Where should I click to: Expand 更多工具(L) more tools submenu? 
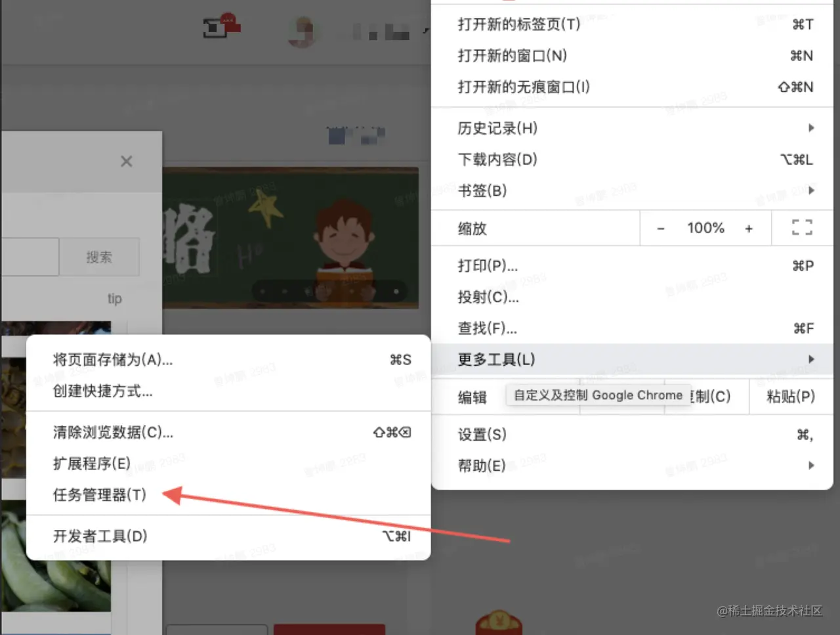pyautogui.click(x=632, y=359)
